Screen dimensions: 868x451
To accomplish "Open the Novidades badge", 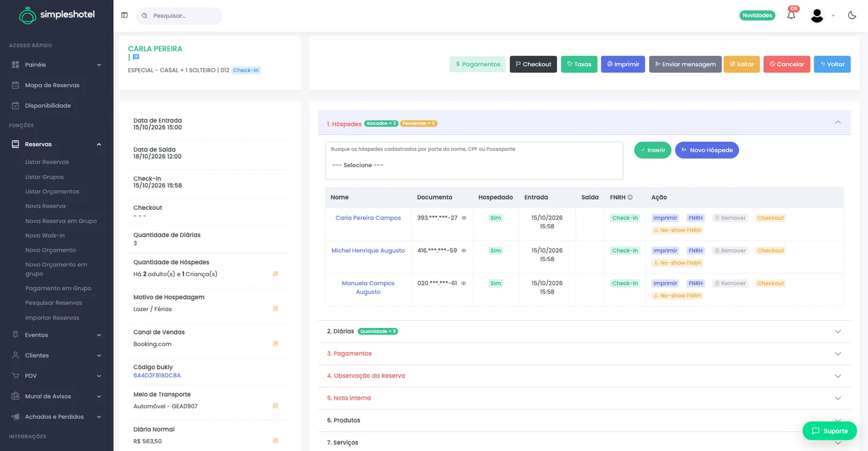I will click(x=757, y=16).
